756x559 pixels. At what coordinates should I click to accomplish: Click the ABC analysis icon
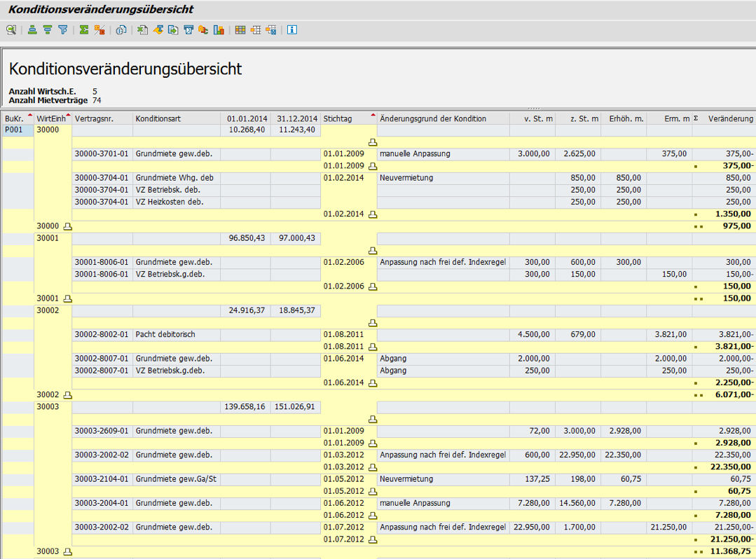point(203,30)
